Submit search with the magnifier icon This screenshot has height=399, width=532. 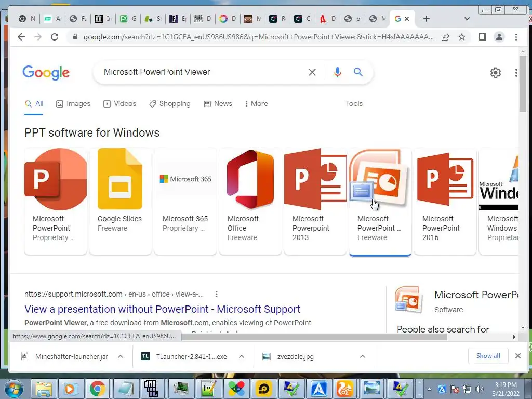coord(358,72)
